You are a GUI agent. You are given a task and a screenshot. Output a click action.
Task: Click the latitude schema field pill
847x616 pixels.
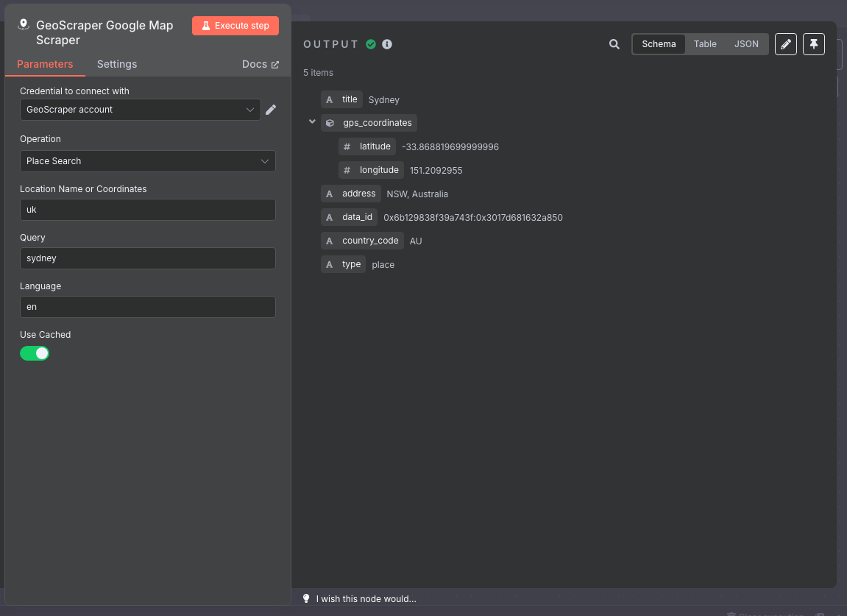(367, 146)
